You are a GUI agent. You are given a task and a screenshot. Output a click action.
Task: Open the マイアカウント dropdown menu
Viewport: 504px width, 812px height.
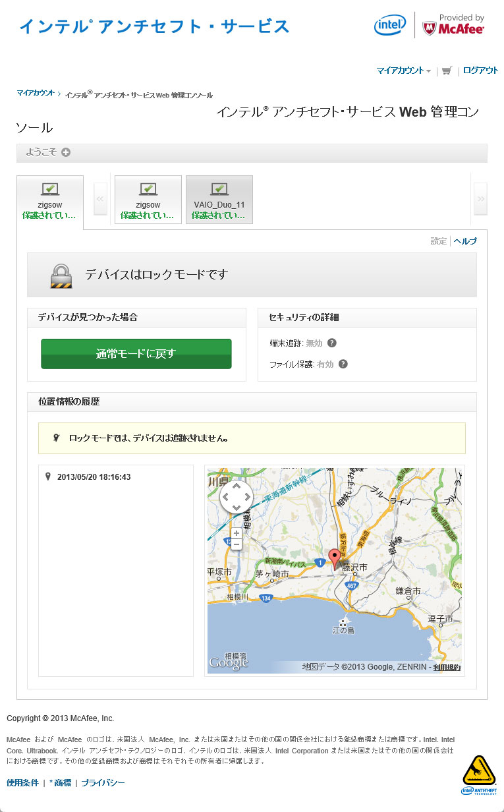click(403, 71)
